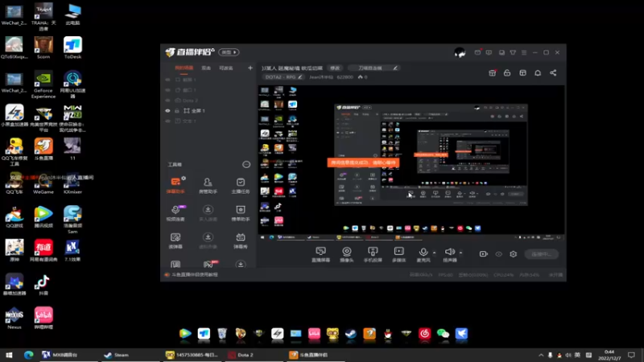Select the first scene tab

[184, 68]
